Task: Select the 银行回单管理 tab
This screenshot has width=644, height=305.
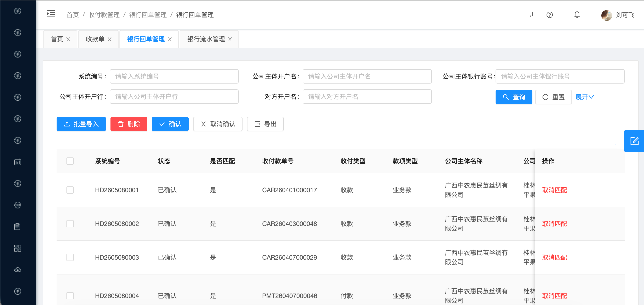Action: [x=146, y=39]
